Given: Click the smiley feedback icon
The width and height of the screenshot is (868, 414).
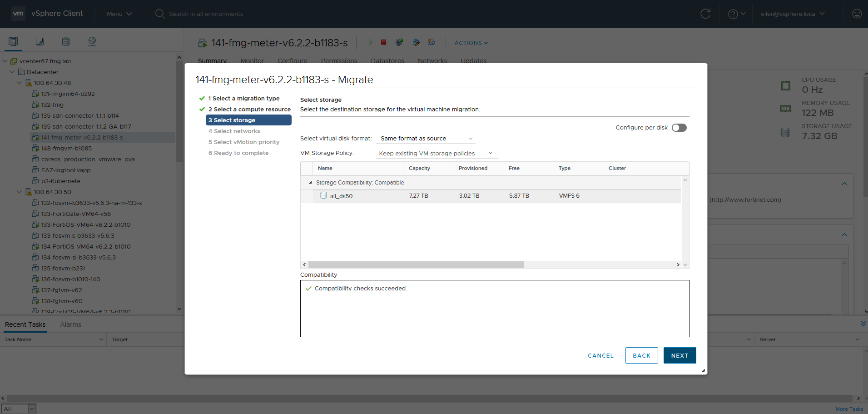Looking at the screenshot, I should [857, 14].
